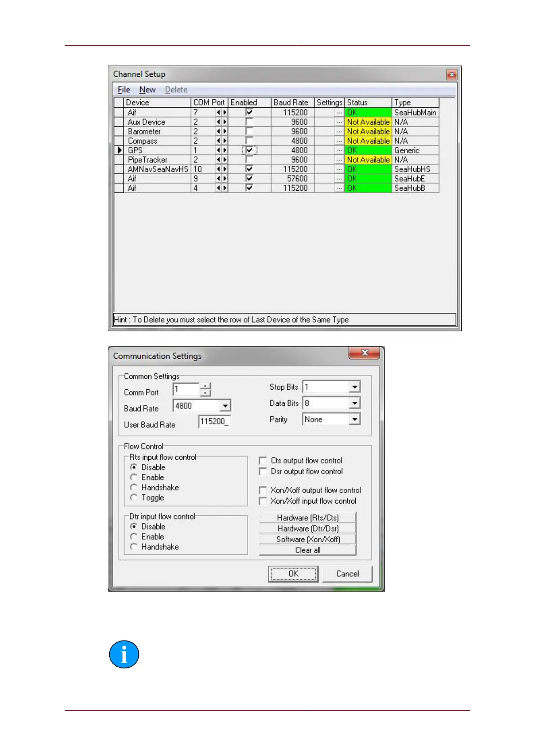This screenshot has width=535, height=756.
Task: Increase COM port for Compass row
Action: (x=225, y=141)
